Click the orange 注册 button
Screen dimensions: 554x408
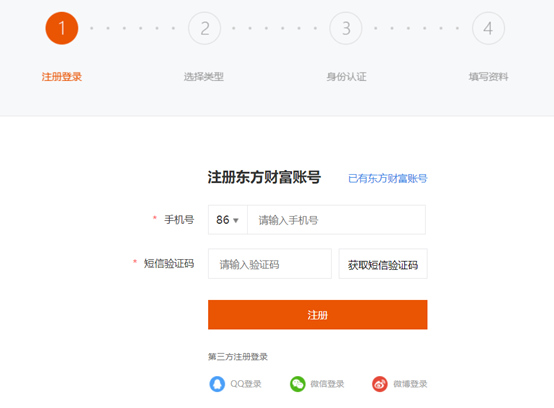318,315
